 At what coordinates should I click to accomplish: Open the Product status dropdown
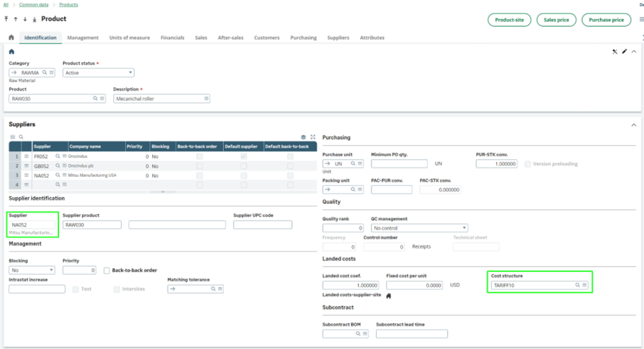tap(98, 73)
